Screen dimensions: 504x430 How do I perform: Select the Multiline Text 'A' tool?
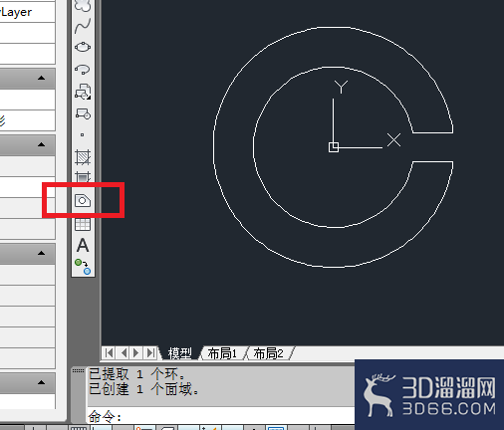pos(83,246)
